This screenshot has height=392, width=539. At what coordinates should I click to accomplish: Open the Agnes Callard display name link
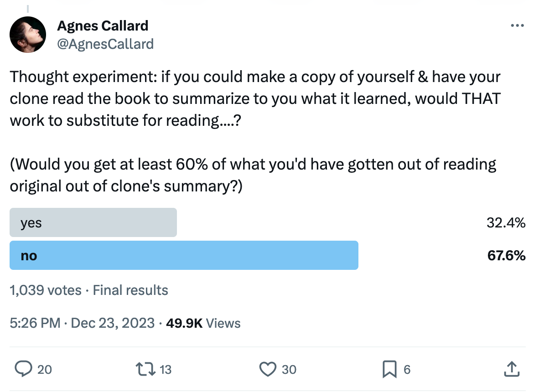[102, 26]
